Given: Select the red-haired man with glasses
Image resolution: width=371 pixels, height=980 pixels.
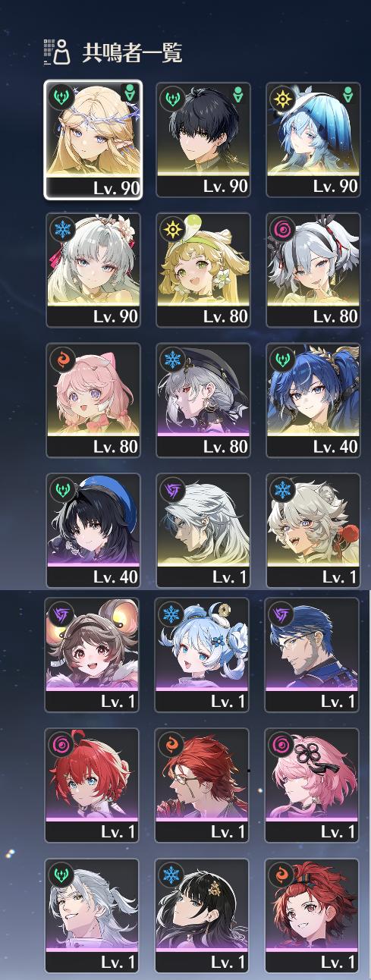Looking at the screenshot, I should [x=203, y=785].
